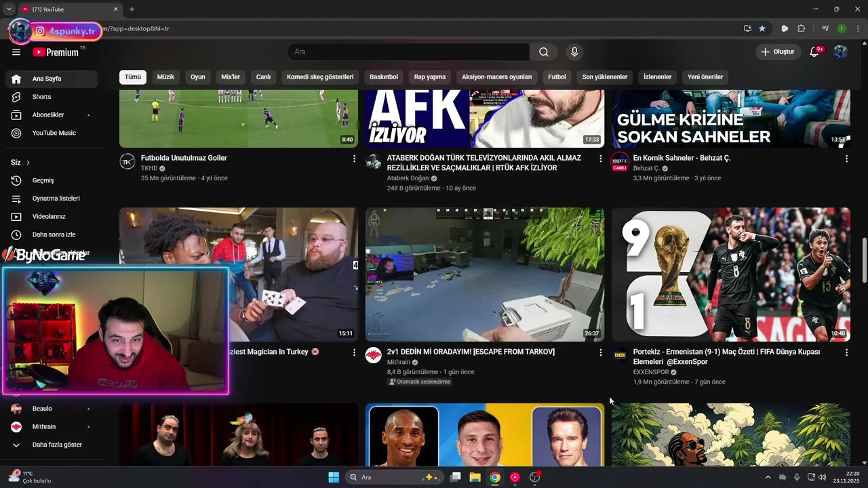This screenshot has height=488, width=868.
Task: Open more options for En Komik Sahneler video
Action: [x=846, y=159]
